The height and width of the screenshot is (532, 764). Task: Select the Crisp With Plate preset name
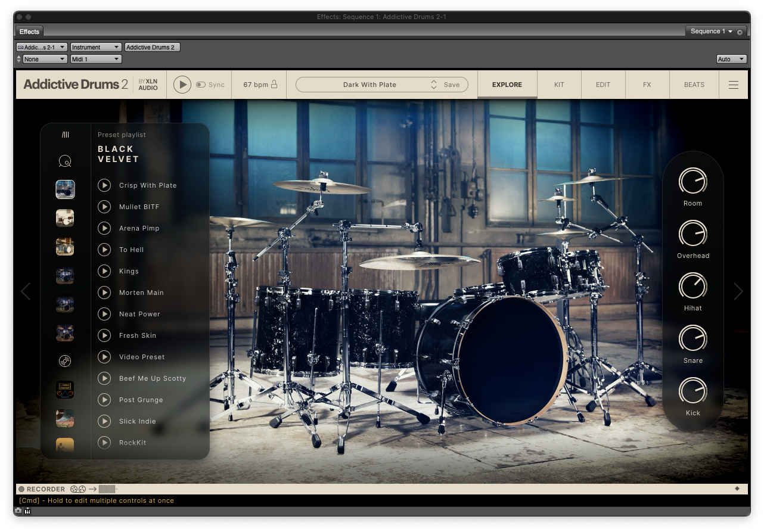click(x=148, y=185)
